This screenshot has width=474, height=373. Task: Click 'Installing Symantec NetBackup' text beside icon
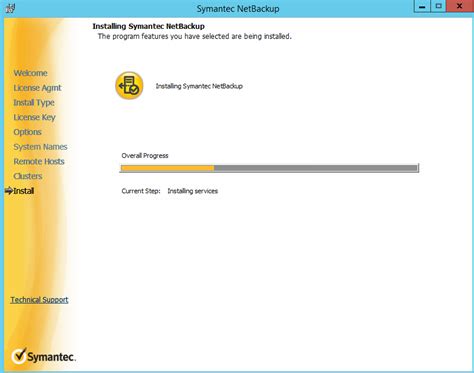[199, 86]
